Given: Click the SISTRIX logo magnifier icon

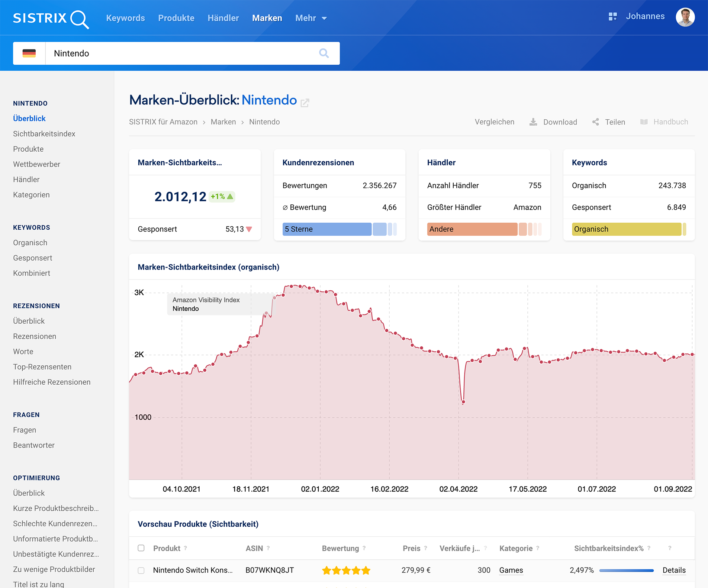Looking at the screenshot, I should click(79, 19).
